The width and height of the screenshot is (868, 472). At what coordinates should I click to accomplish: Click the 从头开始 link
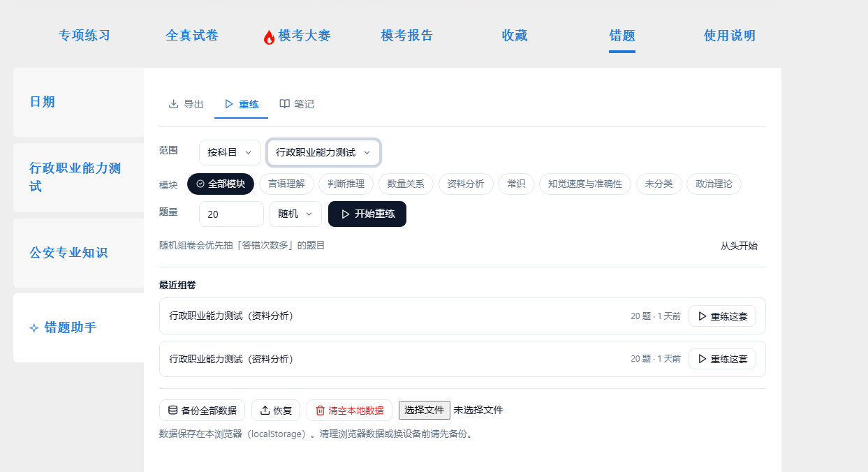coord(739,246)
